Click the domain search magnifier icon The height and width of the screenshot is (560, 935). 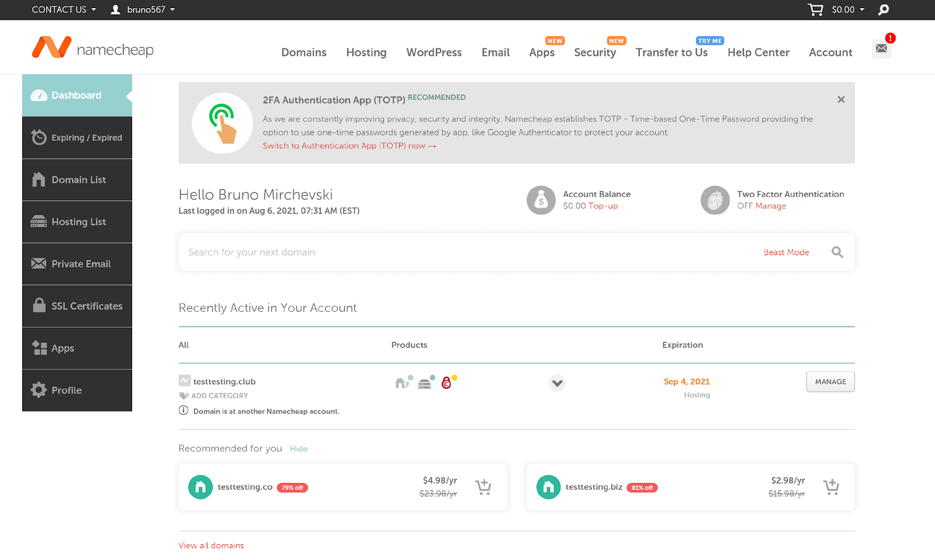coord(837,252)
